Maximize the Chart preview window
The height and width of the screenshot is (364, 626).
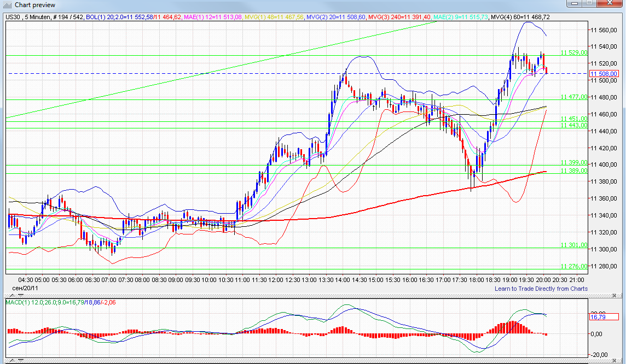tap(589, 3)
